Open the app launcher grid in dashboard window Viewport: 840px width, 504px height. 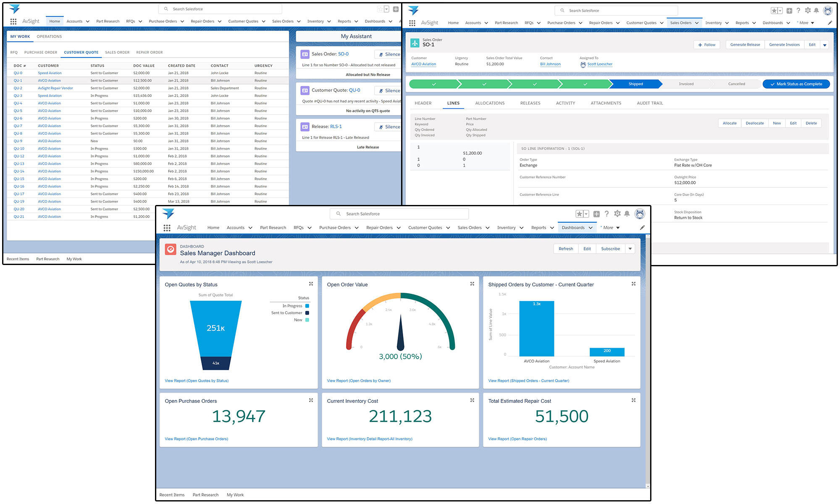coord(167,228)
